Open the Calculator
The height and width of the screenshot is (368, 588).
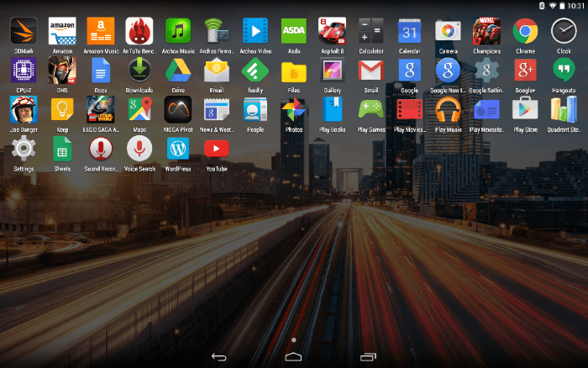371,31
